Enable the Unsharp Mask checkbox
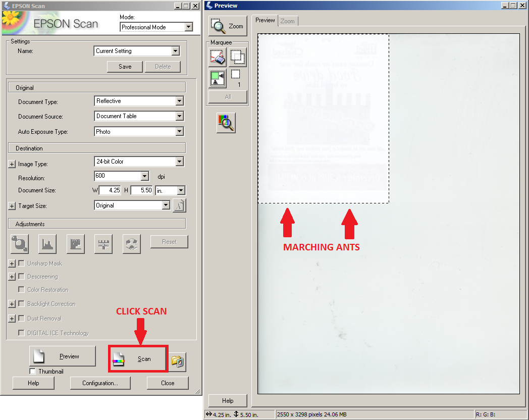Image resolution: width=529 pixels, height=420 pixels. (x=21, y=263)
